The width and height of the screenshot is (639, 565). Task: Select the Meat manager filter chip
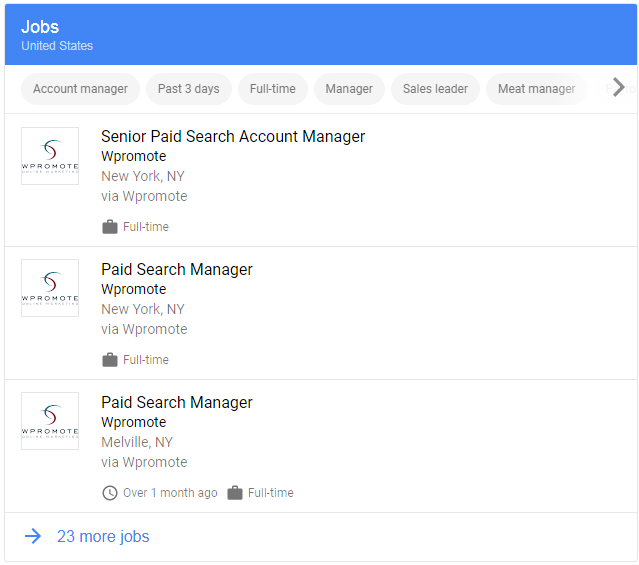536,89
